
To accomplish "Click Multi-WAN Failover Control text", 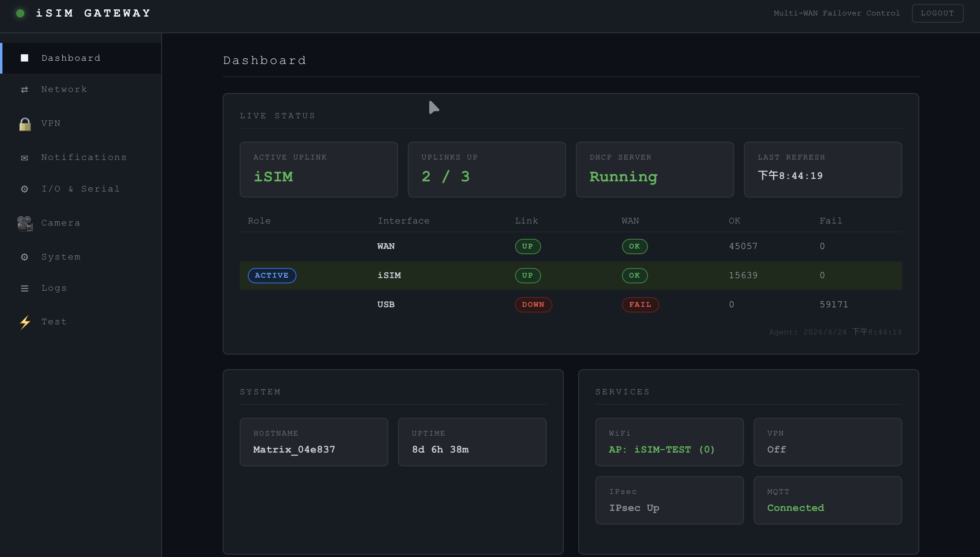I will coord(837,13).
